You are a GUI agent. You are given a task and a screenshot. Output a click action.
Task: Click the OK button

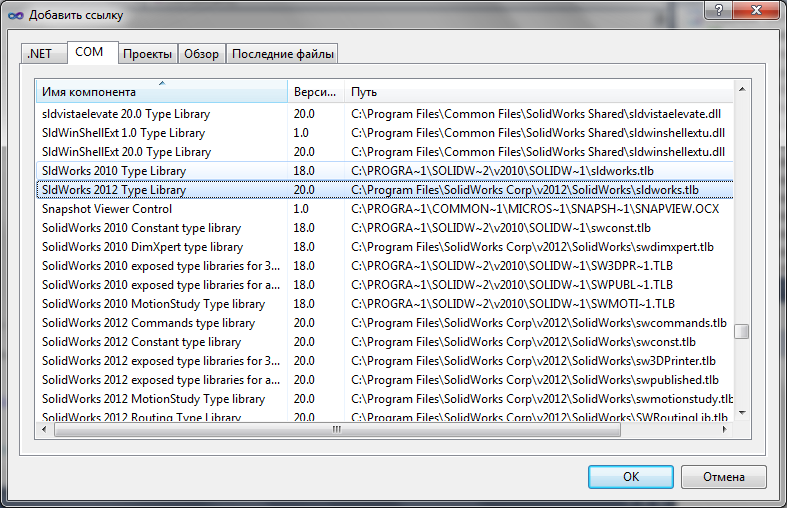point(630,476)
